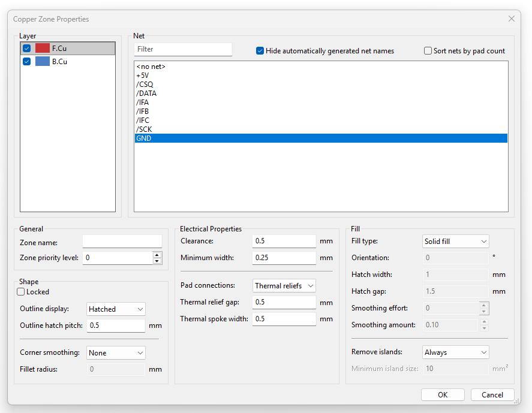Increase zone priority level with up arrow
This screenshot has width=532, height=413.
[157, 255]
